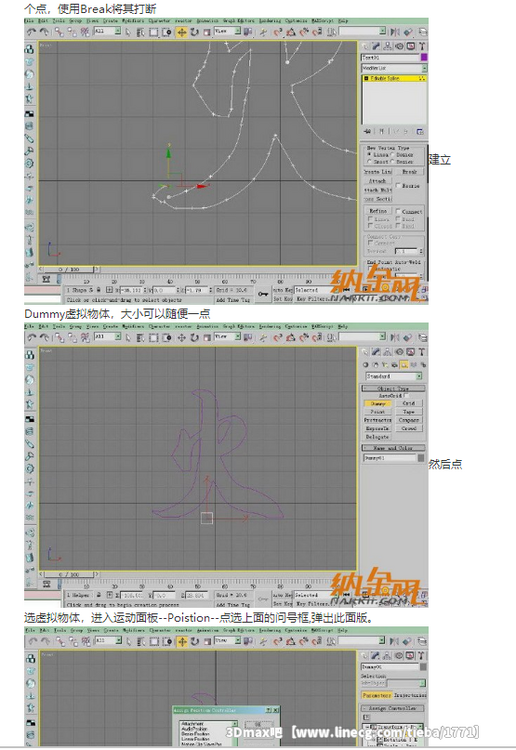Click the Attach button in spline rollout
Screen dimensions: 516x750
click(x=377, y=181)
